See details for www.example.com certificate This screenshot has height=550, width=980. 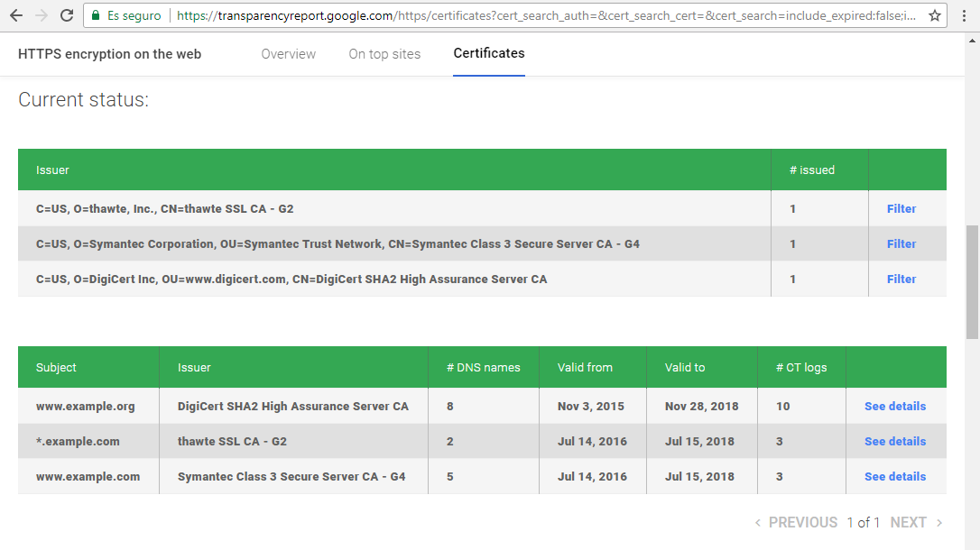point(895,476)
